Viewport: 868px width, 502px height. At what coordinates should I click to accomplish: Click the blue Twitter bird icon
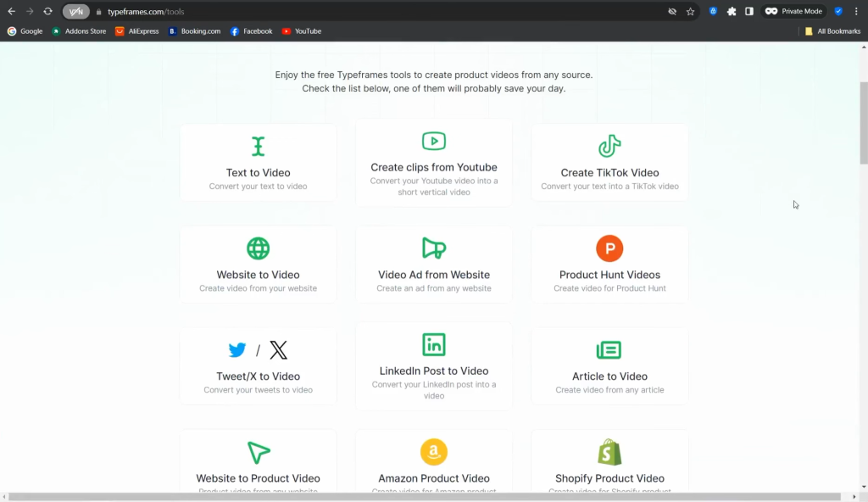pyautogui.click(x=237, y=350)
